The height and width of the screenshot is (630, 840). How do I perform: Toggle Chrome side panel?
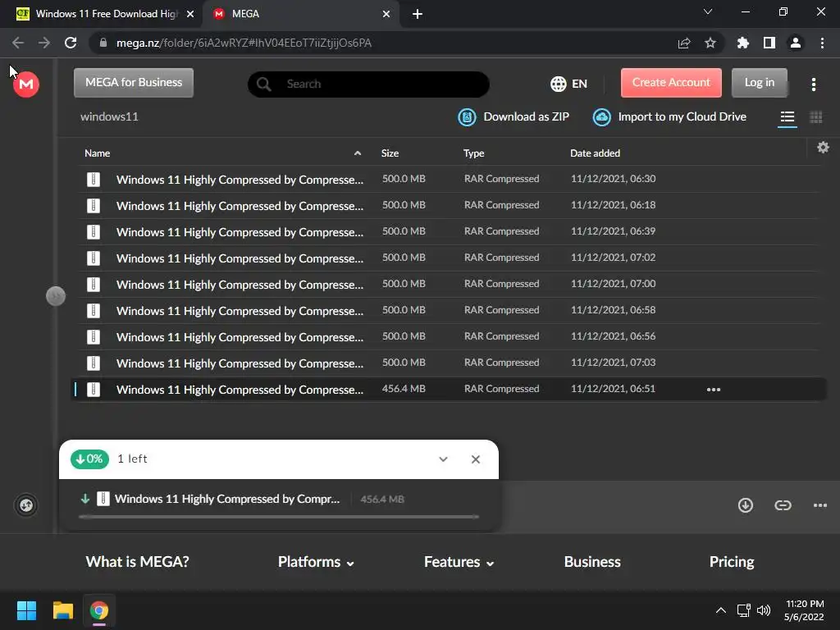coord(769,43)
